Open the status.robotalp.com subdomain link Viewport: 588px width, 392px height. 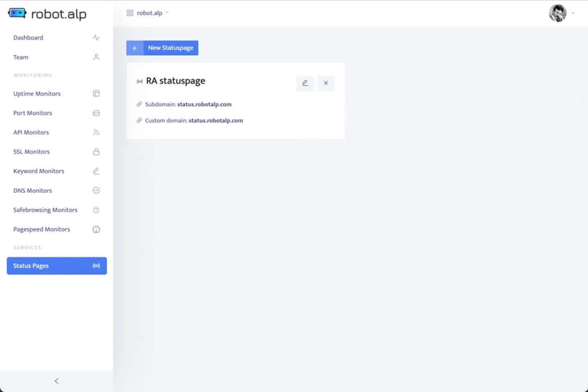coord(204,104)
